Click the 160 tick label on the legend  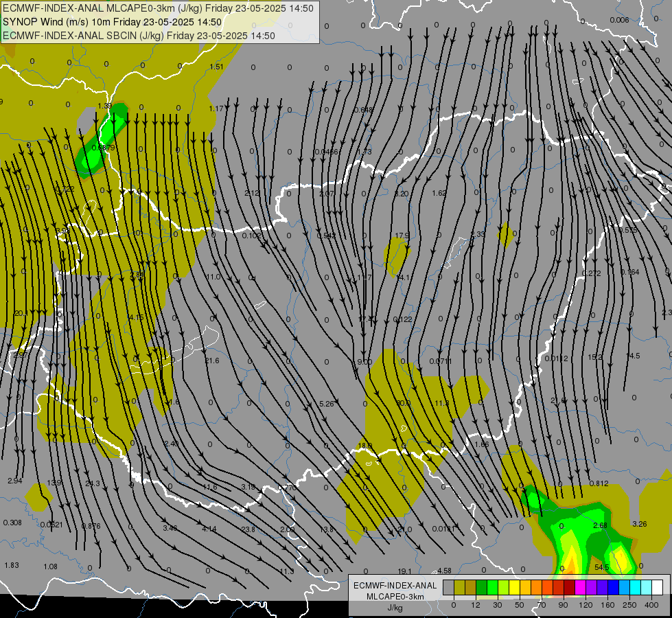click(607, 605)
